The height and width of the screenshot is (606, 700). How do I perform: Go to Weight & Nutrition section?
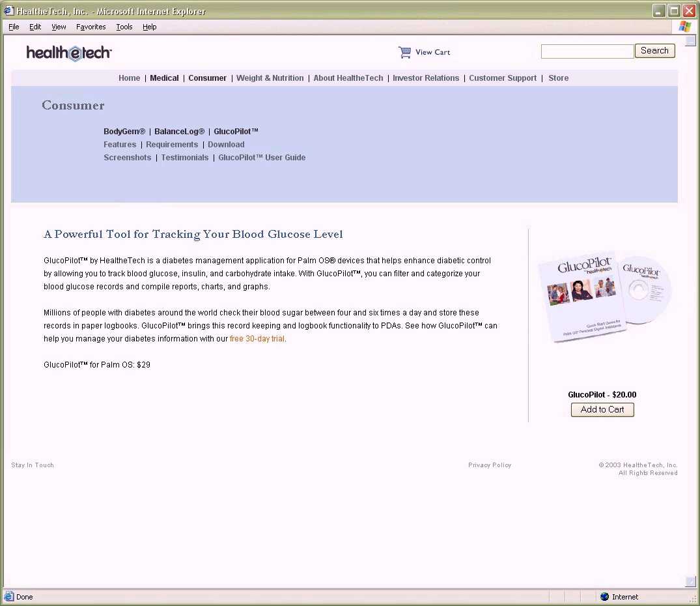pos(270,78)
